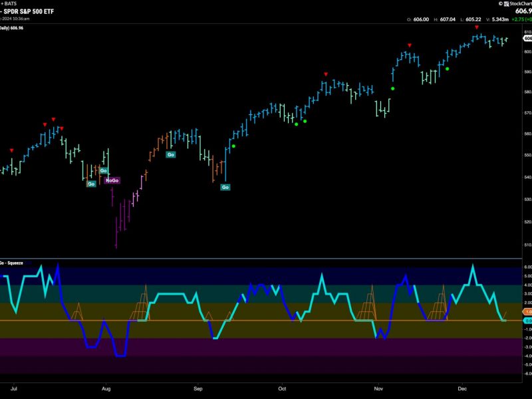Click the red triangle above the November peak
Viewport: 532px width, 399px height.
(x=410, y=45)
